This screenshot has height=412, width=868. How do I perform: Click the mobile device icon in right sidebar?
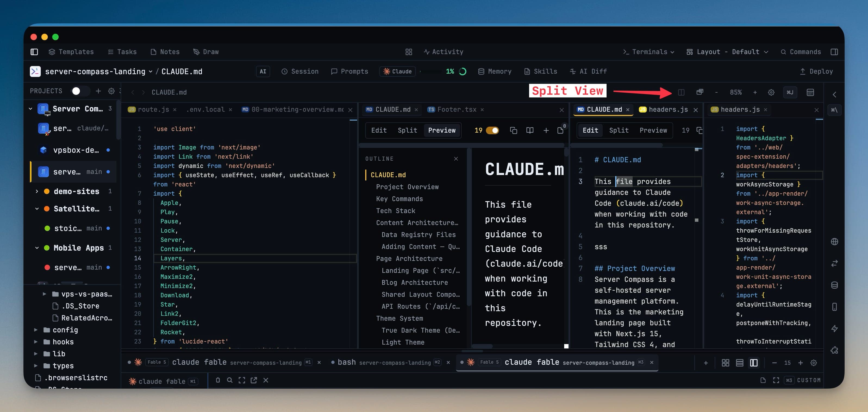coord(834,307)
